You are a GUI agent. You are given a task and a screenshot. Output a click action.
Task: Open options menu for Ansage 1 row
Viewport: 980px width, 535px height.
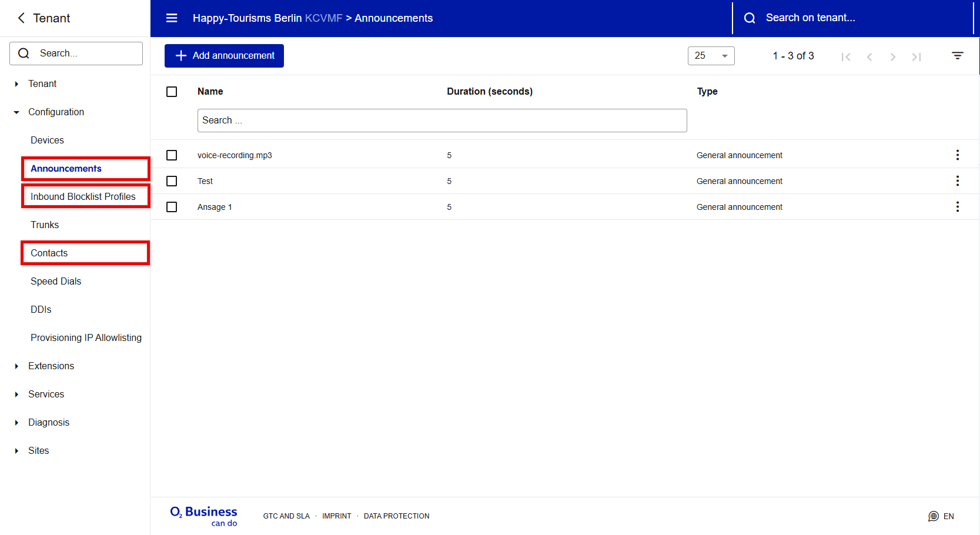[x=957, y=207]
